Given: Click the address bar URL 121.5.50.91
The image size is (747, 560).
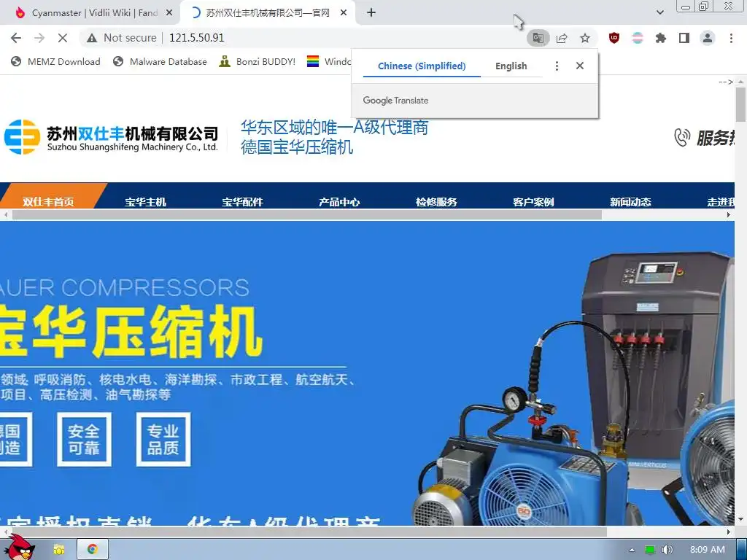Looking at the screenshot, I should [x=196, y=38].
